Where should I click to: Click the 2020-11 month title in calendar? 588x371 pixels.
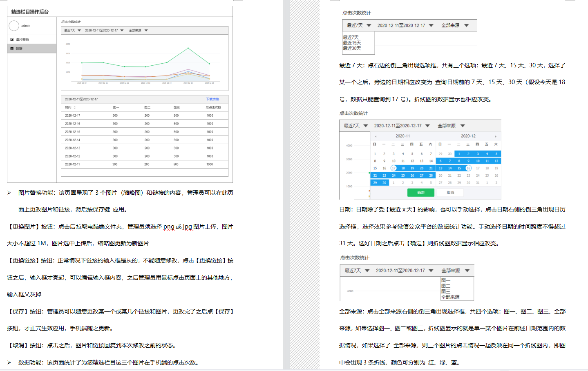point(402,136)
